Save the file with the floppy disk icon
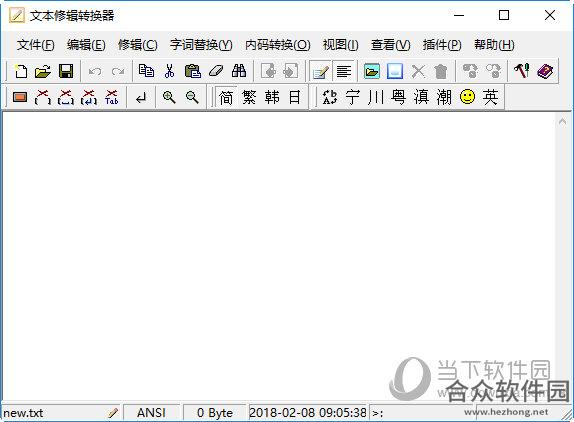 (x=66, y=71)
